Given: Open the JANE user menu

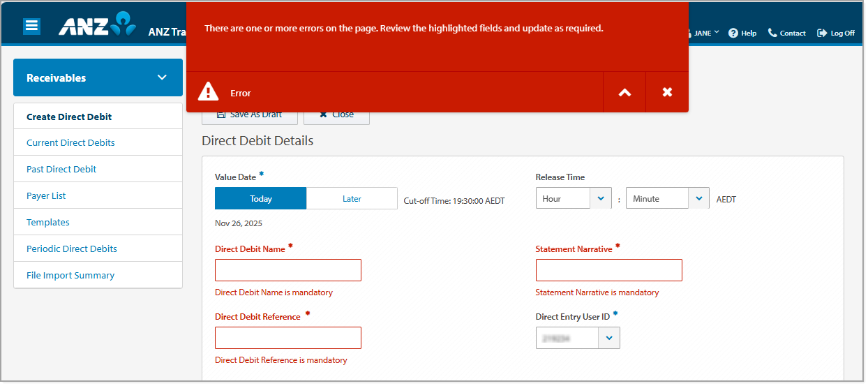Looking at the screenshot, I should coord(705,33).
